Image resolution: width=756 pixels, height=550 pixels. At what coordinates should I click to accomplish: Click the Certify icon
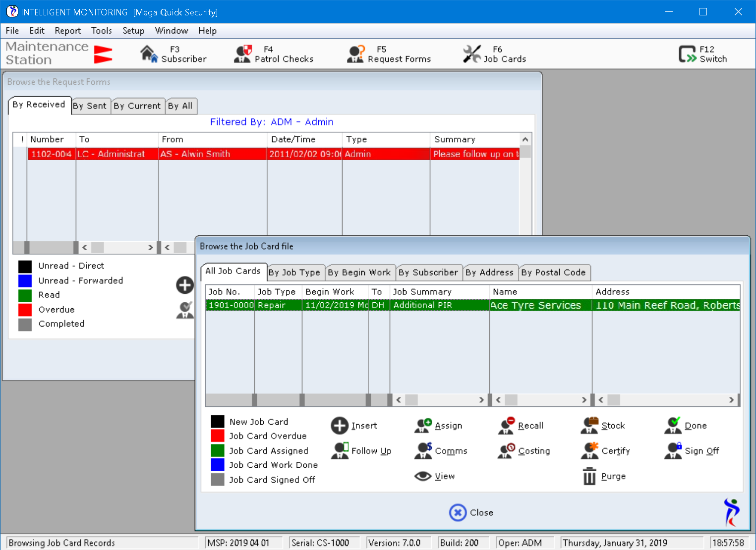tap(590, 450)
